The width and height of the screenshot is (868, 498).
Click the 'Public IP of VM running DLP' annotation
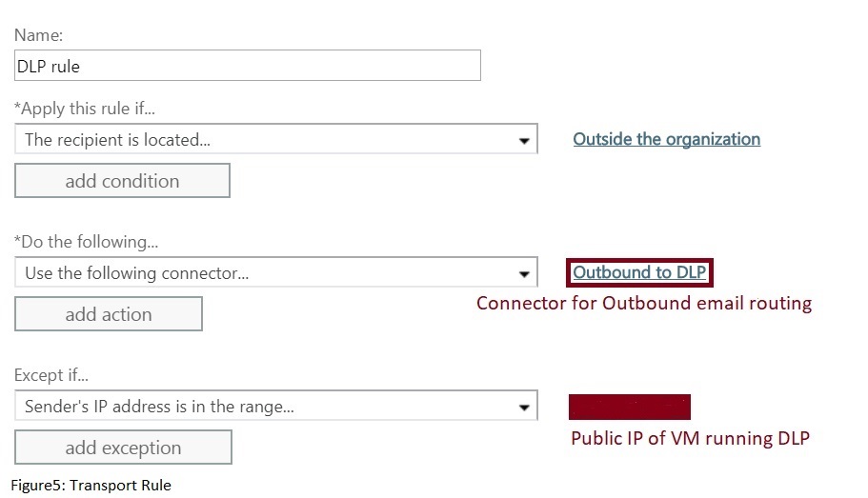tap(690, 439)
